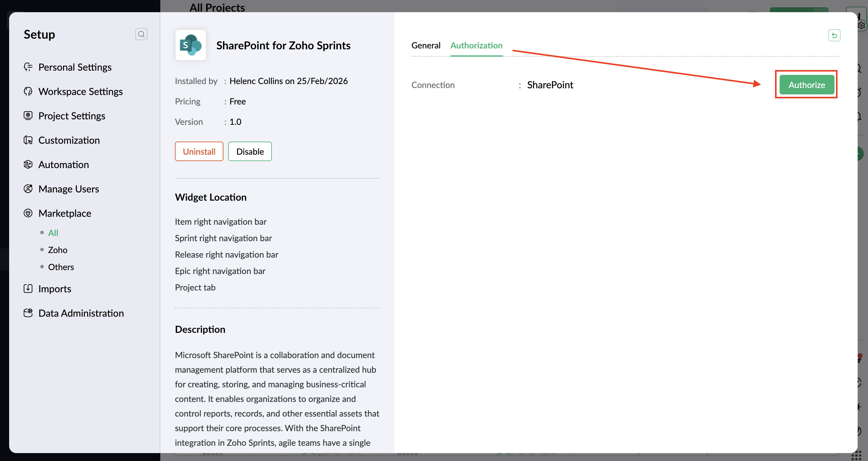
Task: Switch to the Authorization tab
Action: (476, 45)
